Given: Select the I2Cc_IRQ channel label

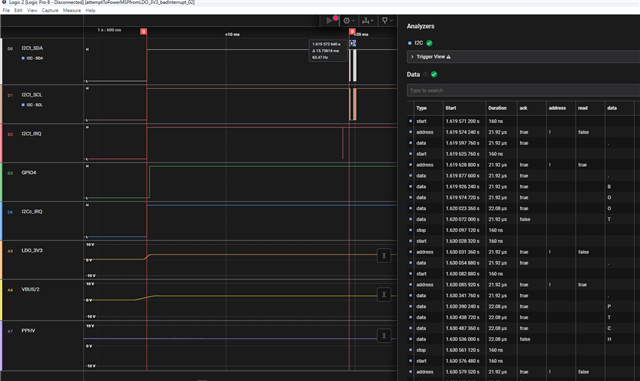Looking at the screenshot, I should tap(32, 212).
